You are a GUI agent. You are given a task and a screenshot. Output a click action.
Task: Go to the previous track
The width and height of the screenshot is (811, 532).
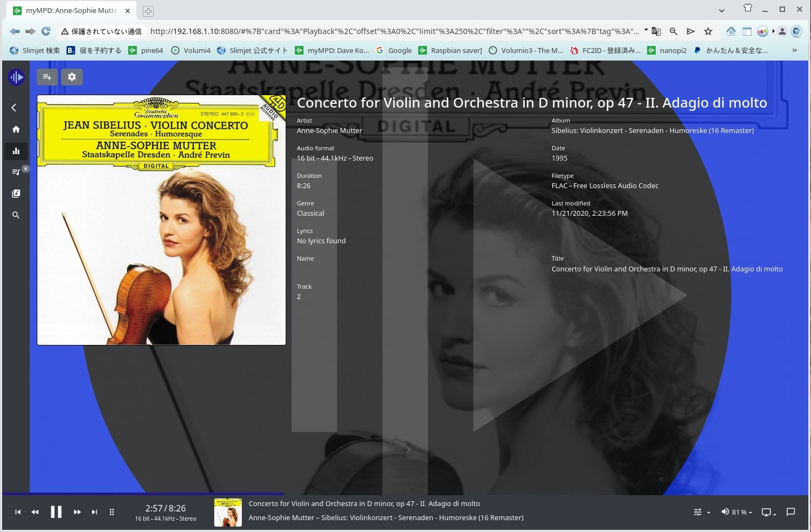click(x=18, y=512)
